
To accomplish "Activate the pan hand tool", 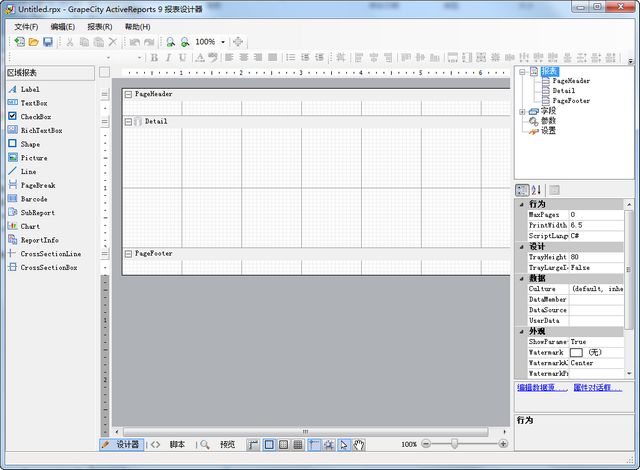I will pyautogui.click(x=359, y=444).
